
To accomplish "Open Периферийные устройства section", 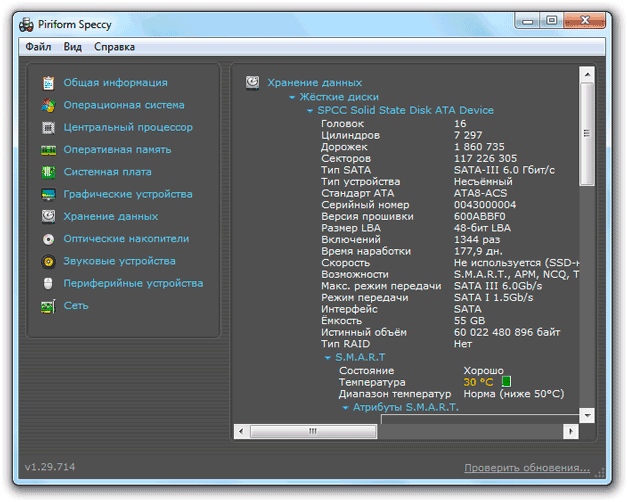I will point(133,284).
